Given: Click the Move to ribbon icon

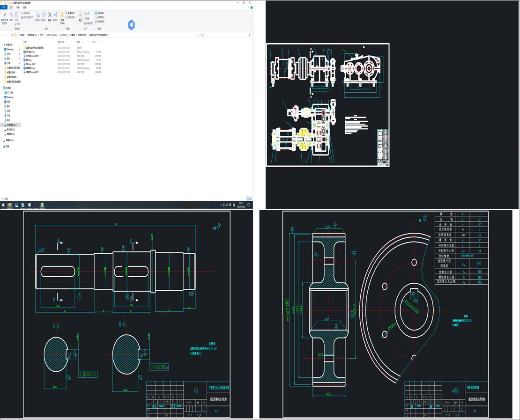Looking at the screenshot, I should (37, 16).
